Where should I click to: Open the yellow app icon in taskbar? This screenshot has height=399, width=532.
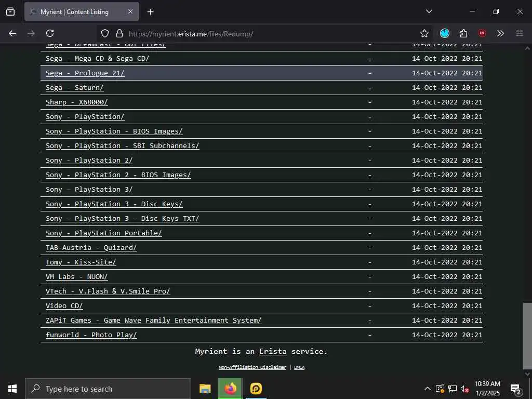click(256, 389)
